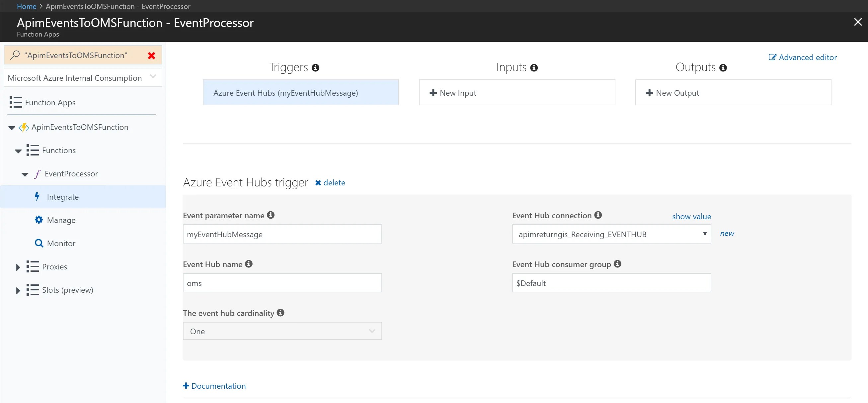The height and width of the screenshot is (403, 868).
Task: Open the subscription dropdown Microsoft Azure Internal Consumption
Action: point(83,77)
